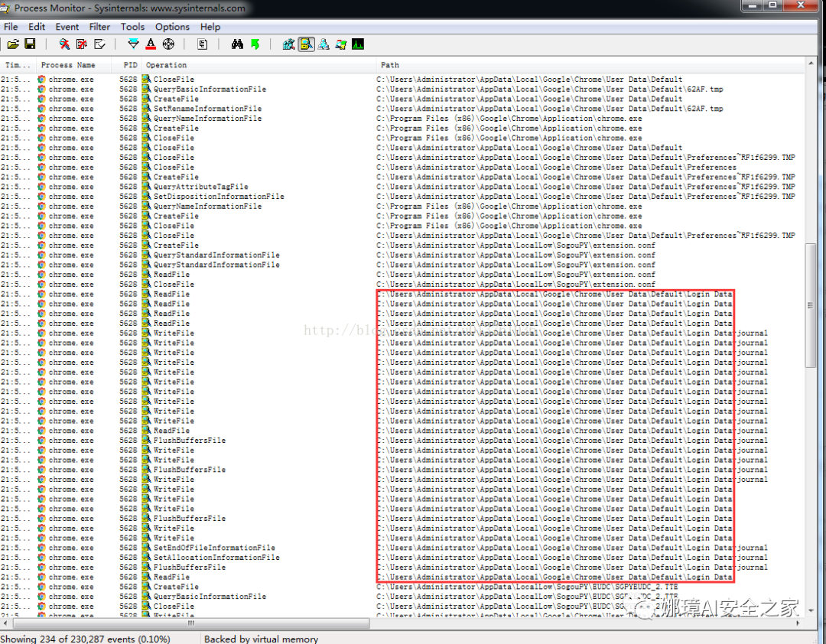Click the QueryBasicInformationFile row for 62AF.tmp
This screenshot has width=826, height=644.
[402, 89]
